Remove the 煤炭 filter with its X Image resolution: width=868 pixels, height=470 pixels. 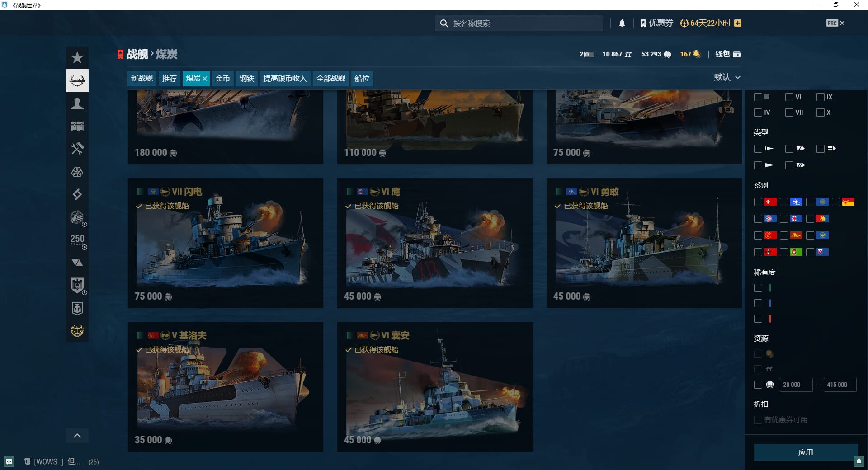[x=205, y=79]
